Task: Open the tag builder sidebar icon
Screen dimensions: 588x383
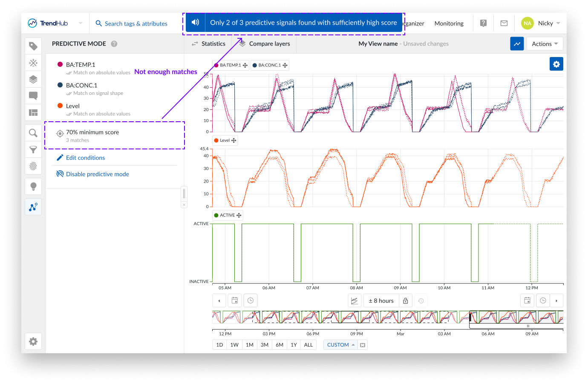Action: [33, 46]
